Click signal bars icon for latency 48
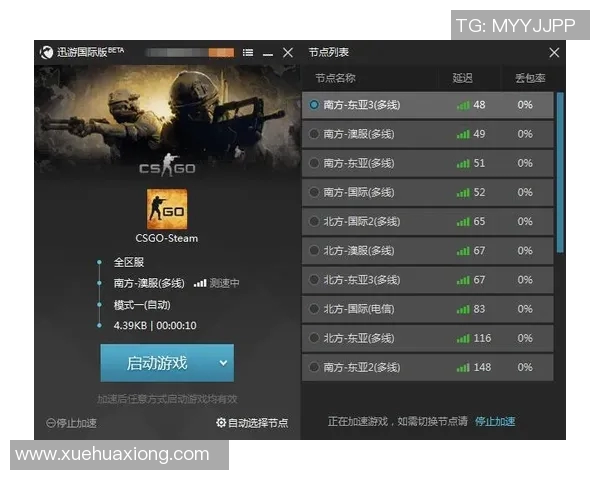Viewport: 600px width, 480px height. (x=463, y=105)
